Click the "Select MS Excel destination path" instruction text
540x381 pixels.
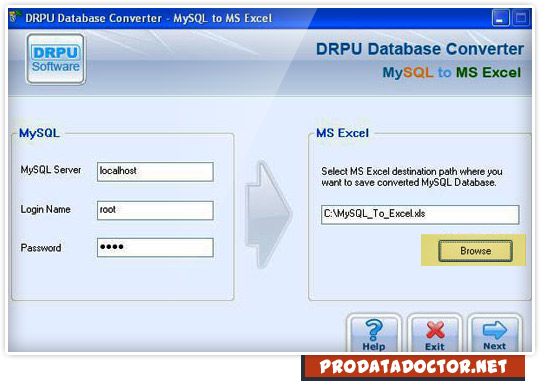[x=412, y=177]
